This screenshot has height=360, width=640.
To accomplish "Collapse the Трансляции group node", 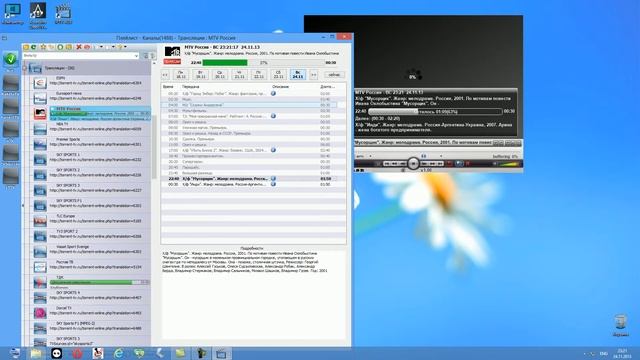I will coord(25,68).
